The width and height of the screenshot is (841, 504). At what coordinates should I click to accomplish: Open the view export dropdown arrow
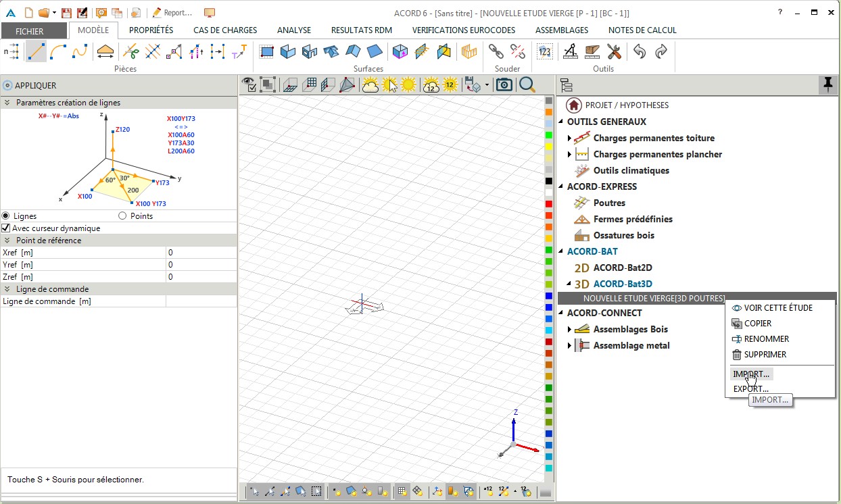pos(487,85)
